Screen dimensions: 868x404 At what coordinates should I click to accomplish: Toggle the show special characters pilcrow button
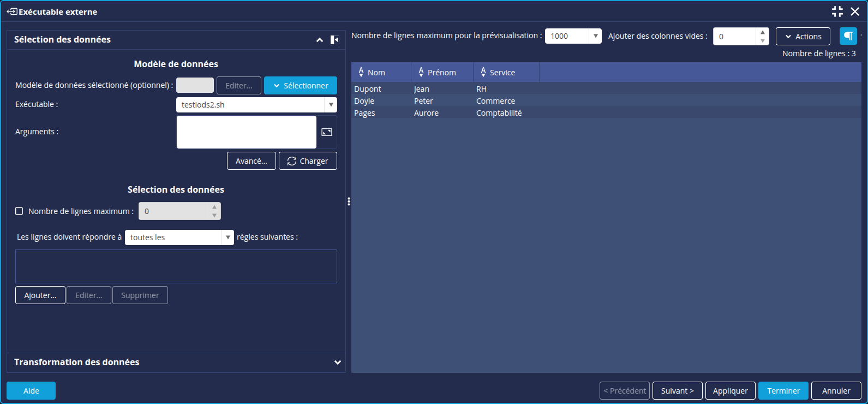click(848, 36)
